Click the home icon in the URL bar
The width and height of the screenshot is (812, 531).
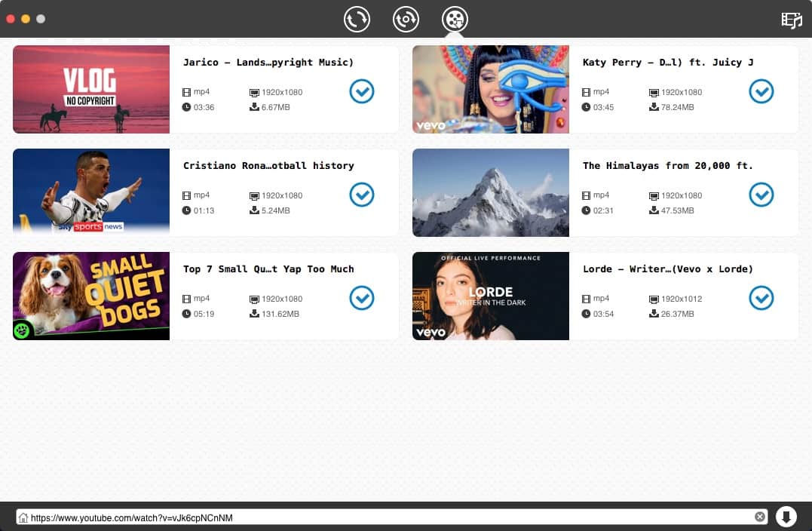click(23, 517)
